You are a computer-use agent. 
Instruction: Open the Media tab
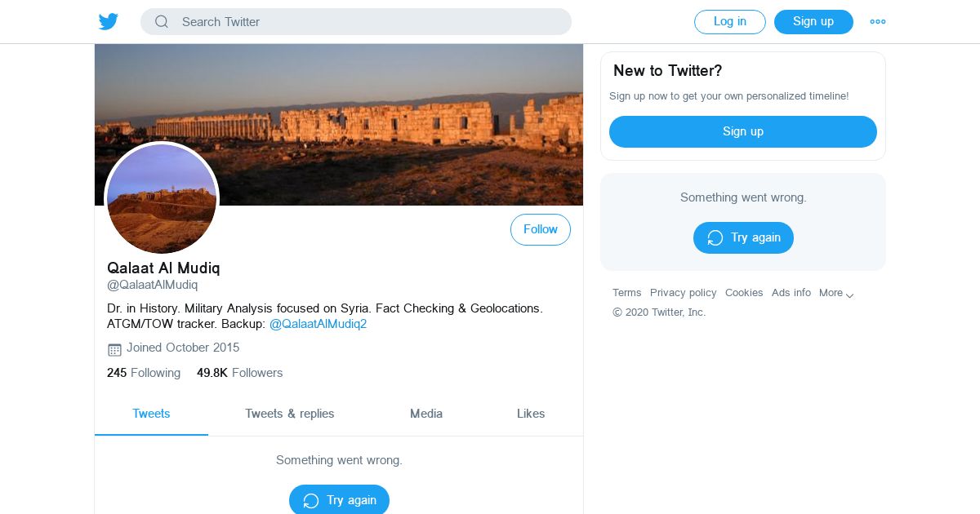click(426, 414)
